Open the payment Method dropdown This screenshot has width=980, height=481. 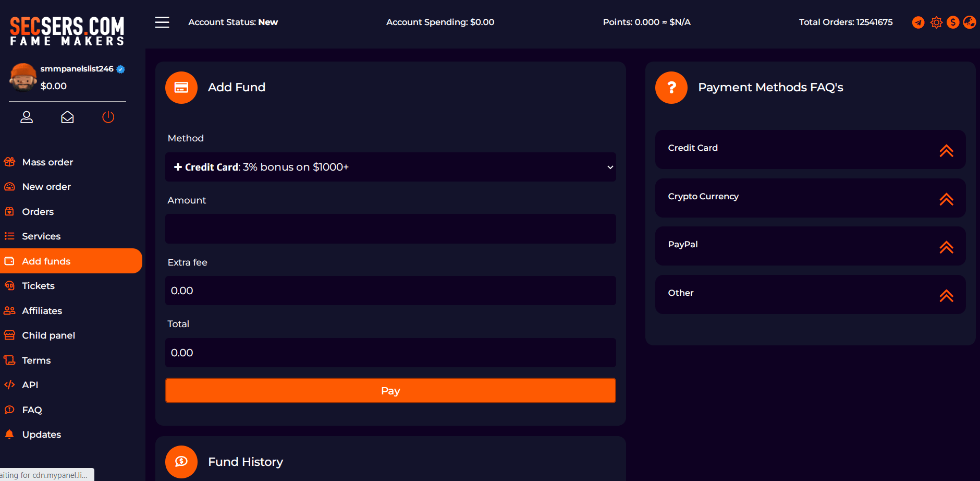[x=390, y=167]
